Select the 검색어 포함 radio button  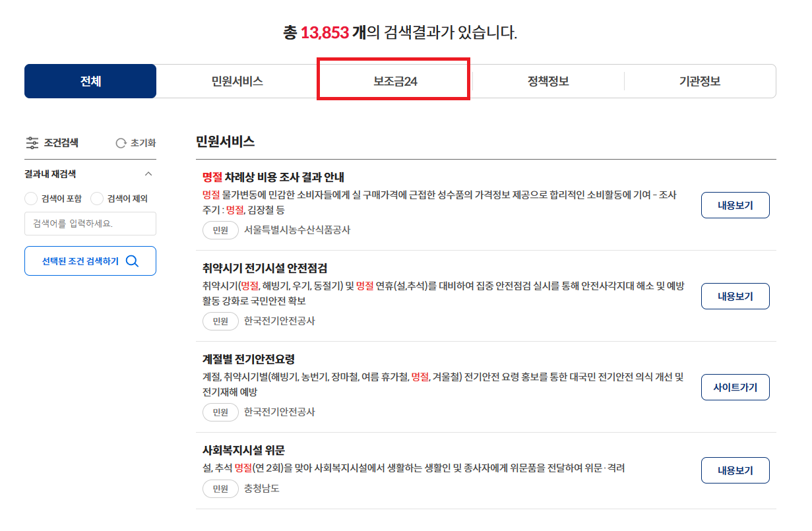click(30, 198)
